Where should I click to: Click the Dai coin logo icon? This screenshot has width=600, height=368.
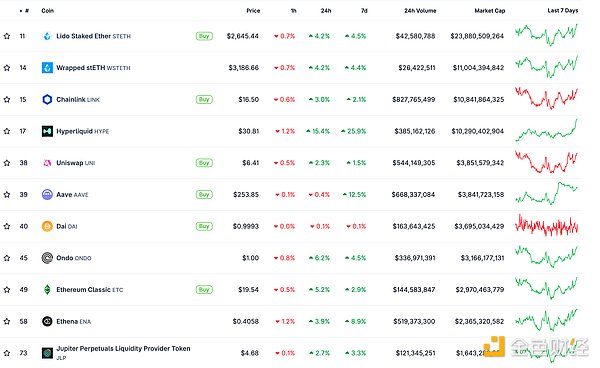47,226
